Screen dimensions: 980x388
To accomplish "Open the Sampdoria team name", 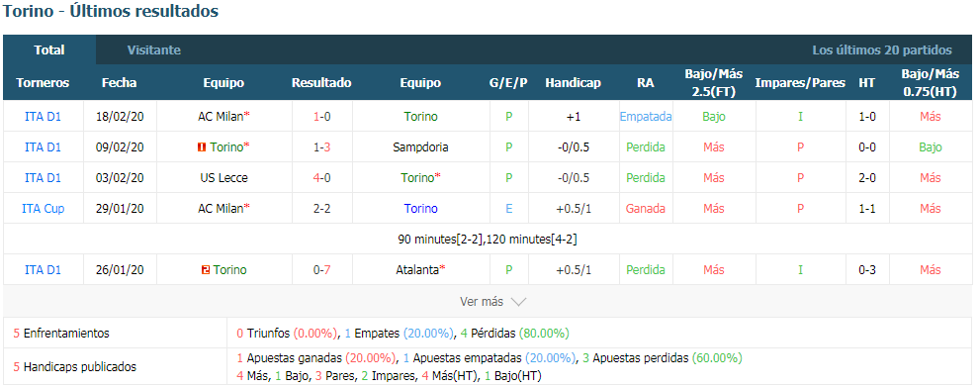I will pyautogui.click(x=420, y=147).
